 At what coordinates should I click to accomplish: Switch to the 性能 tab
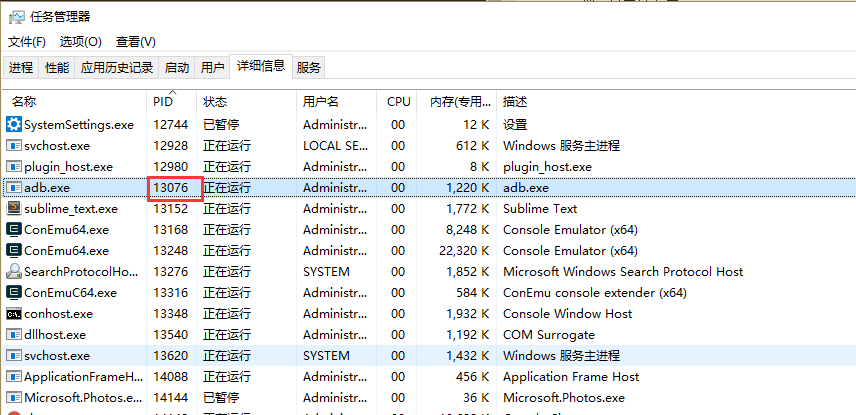(x=57, y=68)
